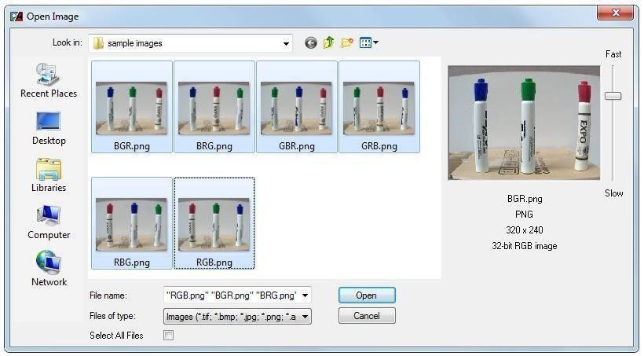
Task: Go back using the back arrow icon
Action: [311, 42]
